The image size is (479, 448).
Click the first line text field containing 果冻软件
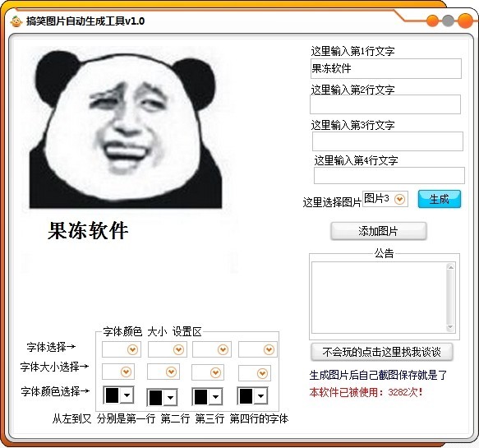tap(386, 68)
